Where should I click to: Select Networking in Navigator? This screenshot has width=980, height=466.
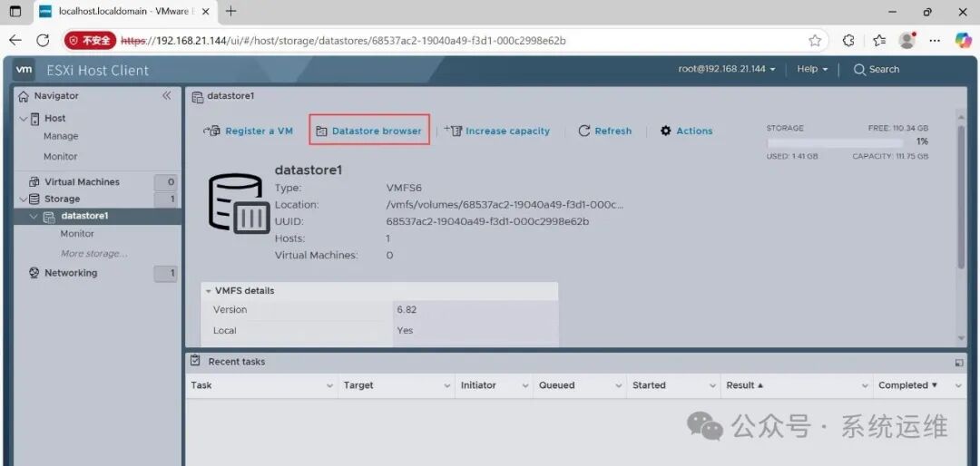click(71, 273)
